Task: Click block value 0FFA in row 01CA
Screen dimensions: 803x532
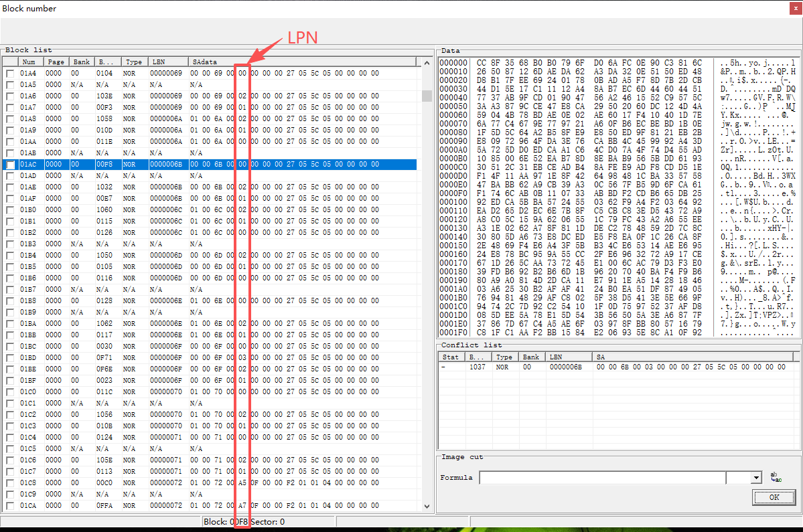Action: [x=104, y=506]
